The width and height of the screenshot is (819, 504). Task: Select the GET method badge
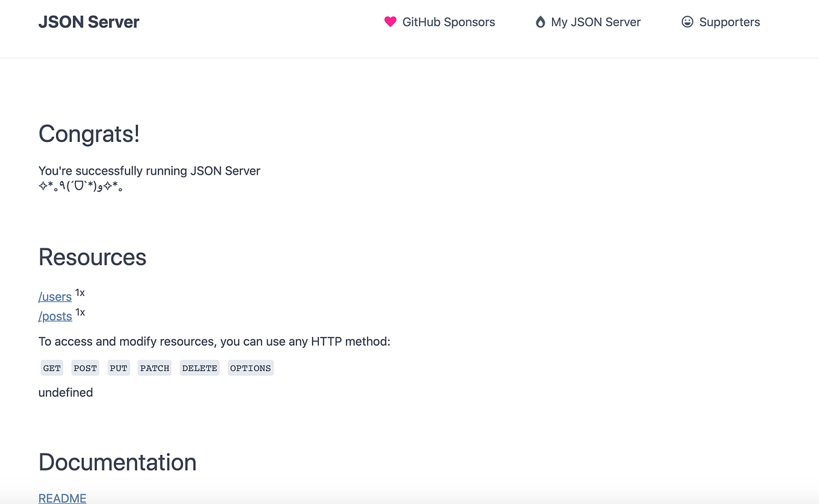[x=51, y=368]
